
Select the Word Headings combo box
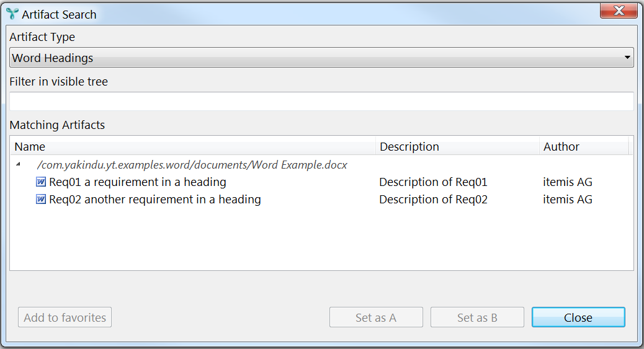click(321, 58)
